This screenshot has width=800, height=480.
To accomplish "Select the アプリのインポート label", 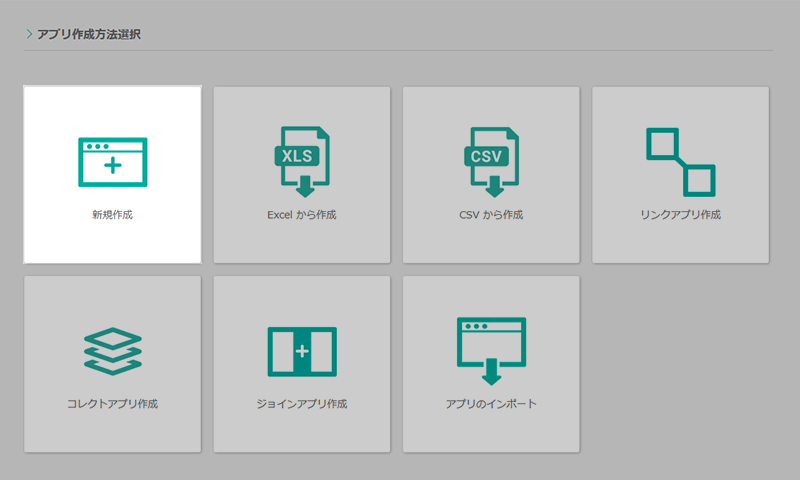I will [x=491, y=405].
